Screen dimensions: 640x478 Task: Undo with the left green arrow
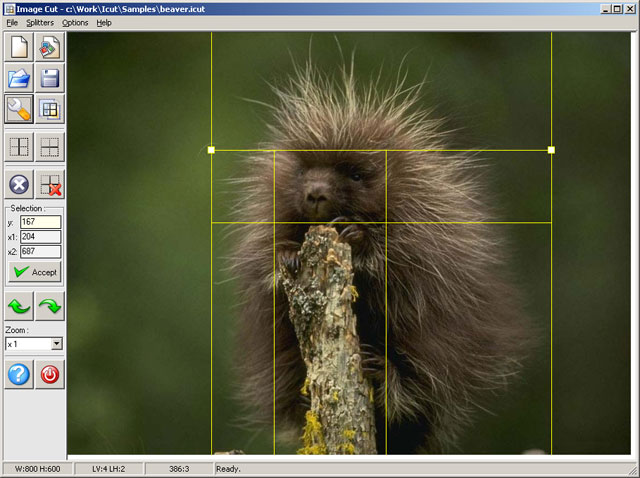point(19,306)
